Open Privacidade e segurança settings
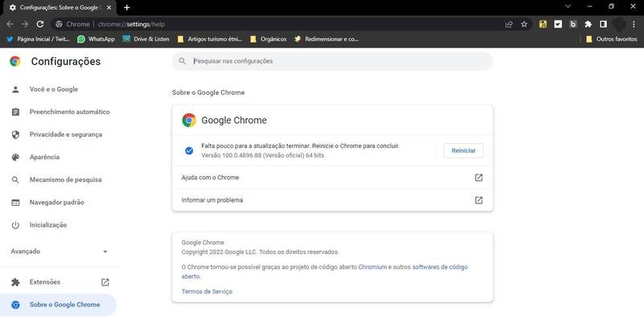 pos(58,134)
